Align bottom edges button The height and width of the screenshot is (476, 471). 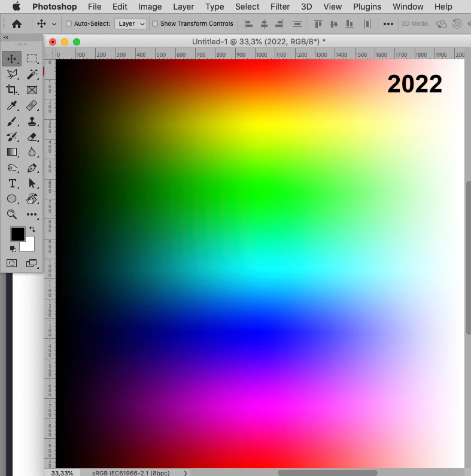click(x=350, y=24)
